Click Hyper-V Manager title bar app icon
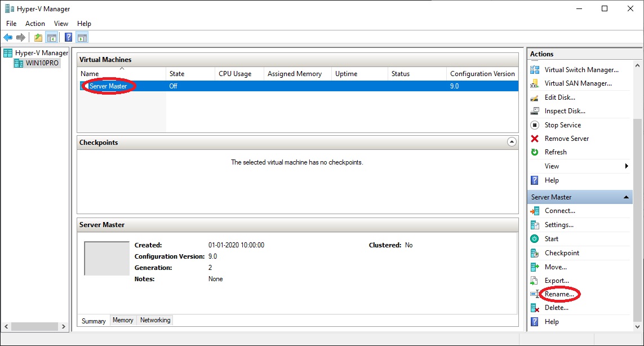 [x=10, y=8]
